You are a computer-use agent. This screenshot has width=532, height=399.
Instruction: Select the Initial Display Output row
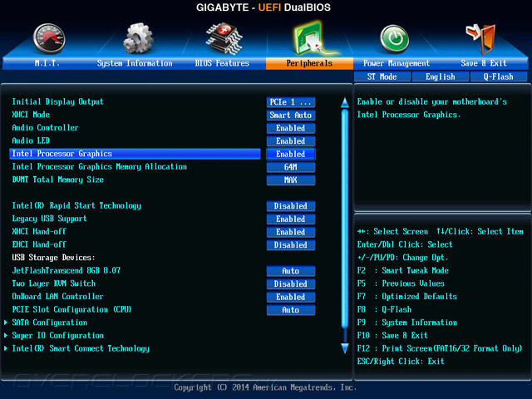[57, 101]
